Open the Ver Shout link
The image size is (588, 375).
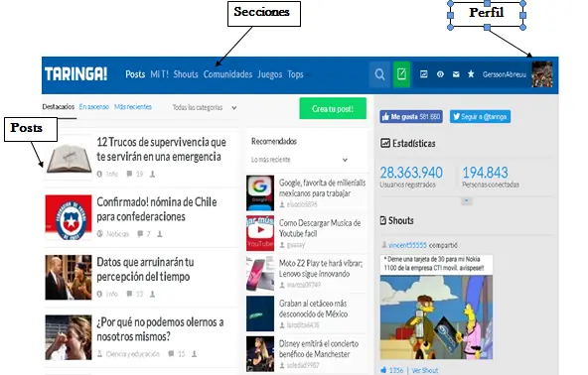pos(424,370)
